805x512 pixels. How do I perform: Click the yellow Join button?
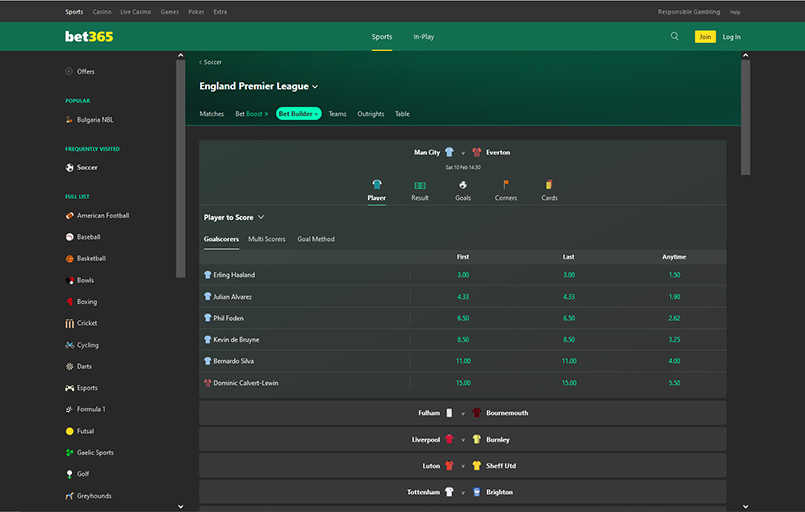coord(705,36)
